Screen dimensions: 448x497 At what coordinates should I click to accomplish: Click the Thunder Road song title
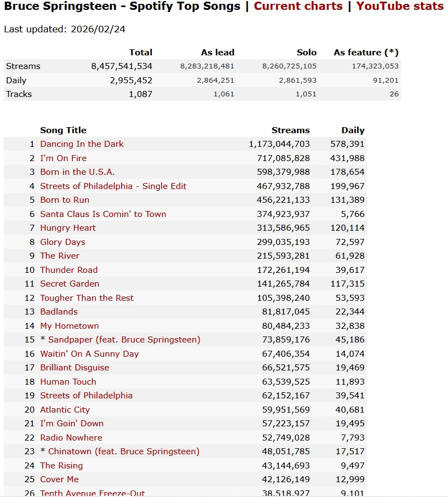[68, 270]
